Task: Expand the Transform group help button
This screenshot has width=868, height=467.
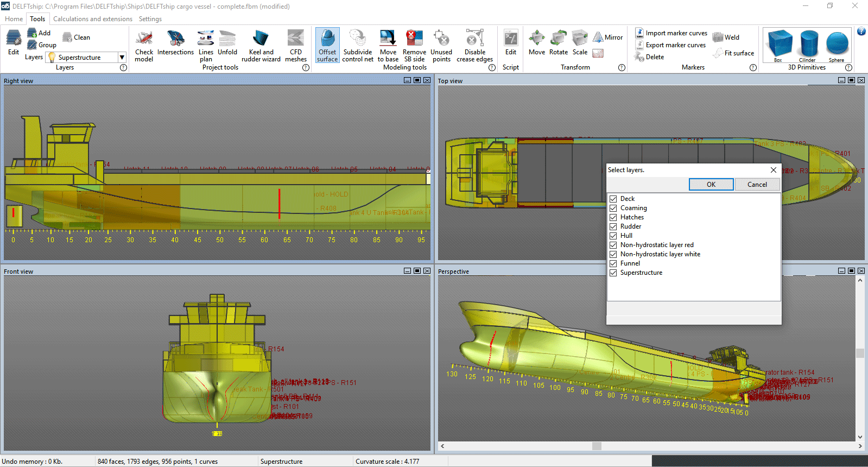Action: pyautogui.click(x=622, y=68)
